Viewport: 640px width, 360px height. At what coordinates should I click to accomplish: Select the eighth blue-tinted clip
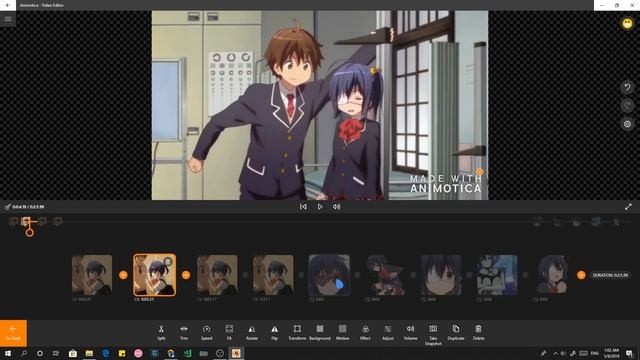coord(497,275)
